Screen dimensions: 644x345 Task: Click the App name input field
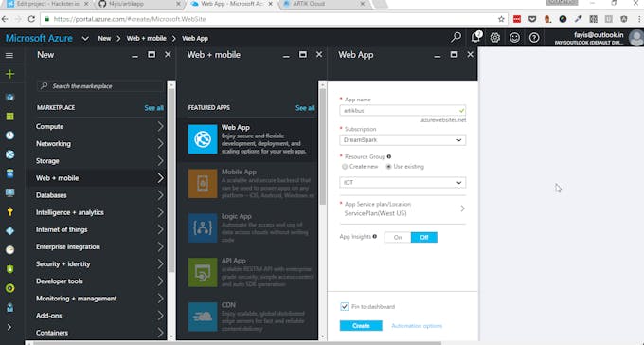click(x=402, y=111)
